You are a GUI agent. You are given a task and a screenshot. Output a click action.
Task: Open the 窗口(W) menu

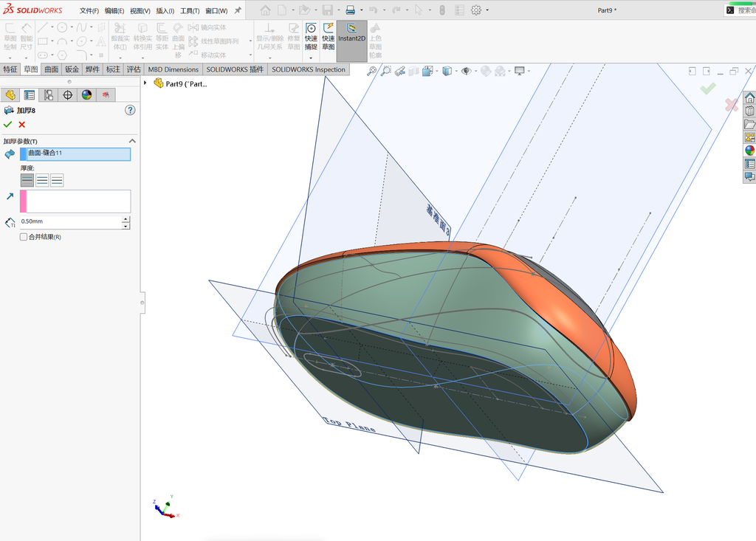tap(216, 10)
